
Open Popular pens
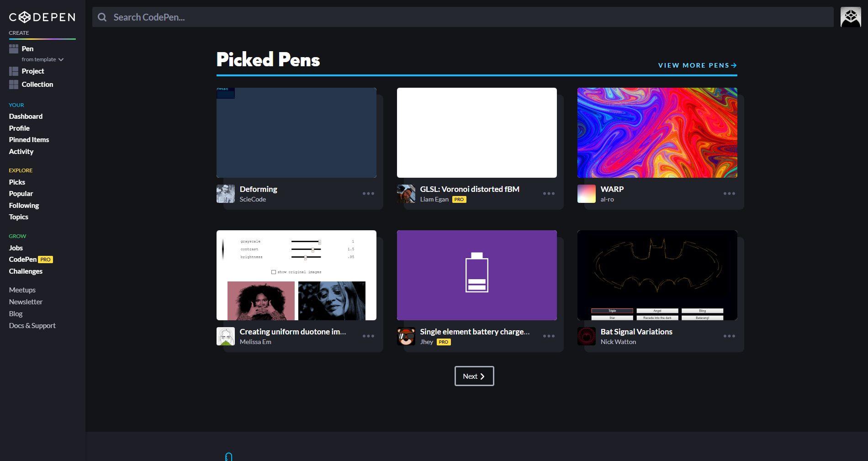(x=21, y=194)
